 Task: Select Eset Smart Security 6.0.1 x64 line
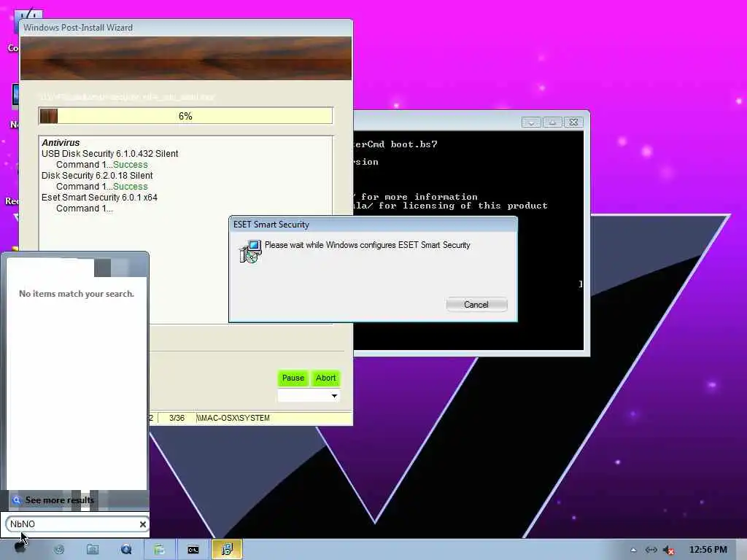click(x=99, y=198)
